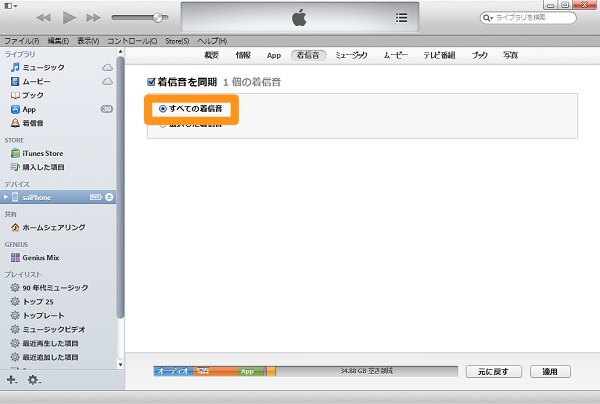Click the fast-forward (next track) button

[x=93, y=18]
